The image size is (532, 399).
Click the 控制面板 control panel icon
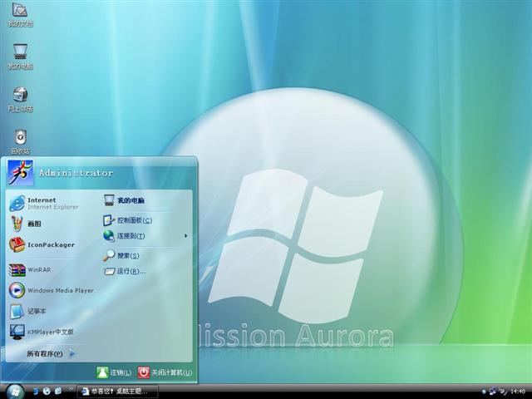(x=109, y=220)
